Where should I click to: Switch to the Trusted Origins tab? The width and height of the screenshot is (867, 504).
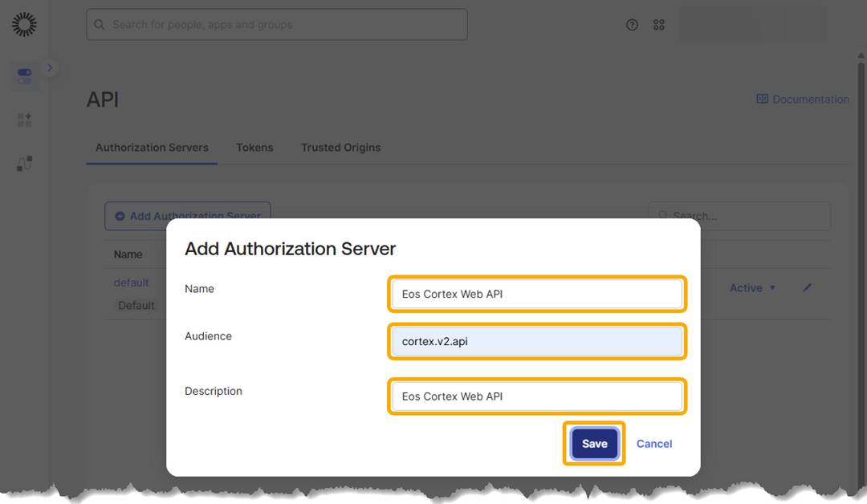pyautogui.click(x=340, y=148)
